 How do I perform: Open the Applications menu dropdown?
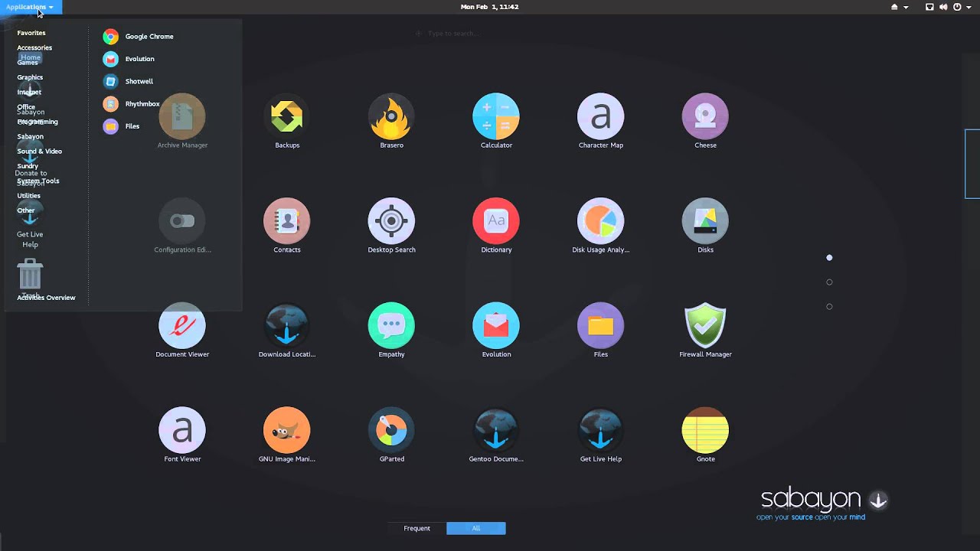click(x=30, y=7)
